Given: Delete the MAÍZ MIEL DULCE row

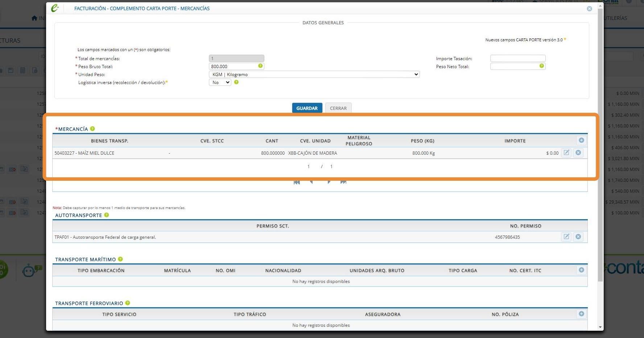Looking at the screenshot, I should point(578,153).
